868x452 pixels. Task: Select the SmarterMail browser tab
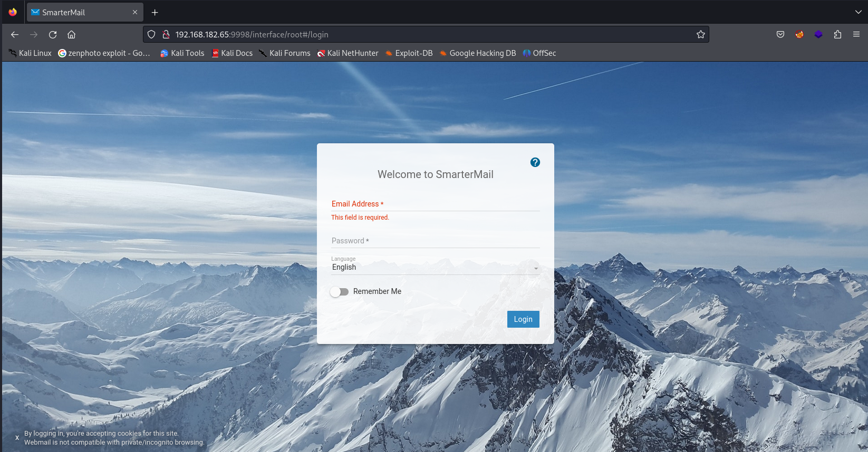point(79,13)
